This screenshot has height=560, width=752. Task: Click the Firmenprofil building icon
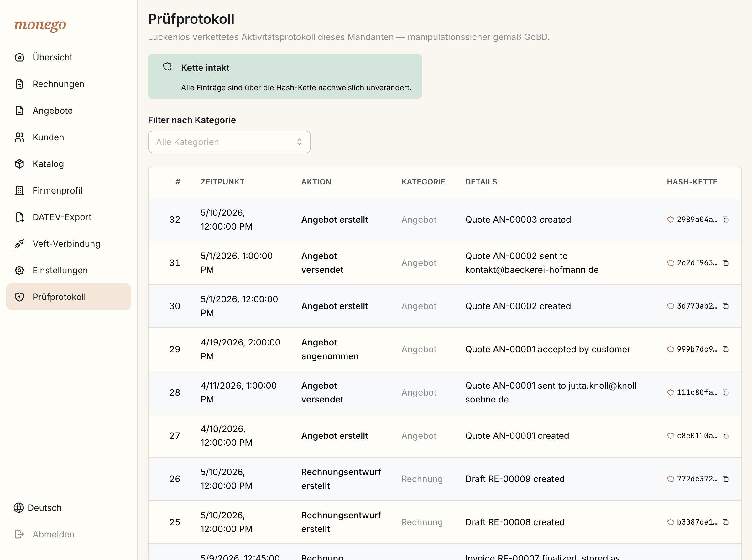click(19, 190)
